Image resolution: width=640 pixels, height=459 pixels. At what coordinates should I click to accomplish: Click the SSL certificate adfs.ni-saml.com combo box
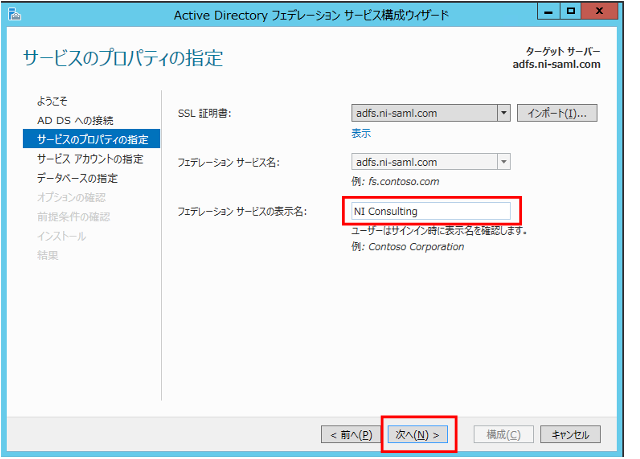pyautogui.click(x=431, y=113)
